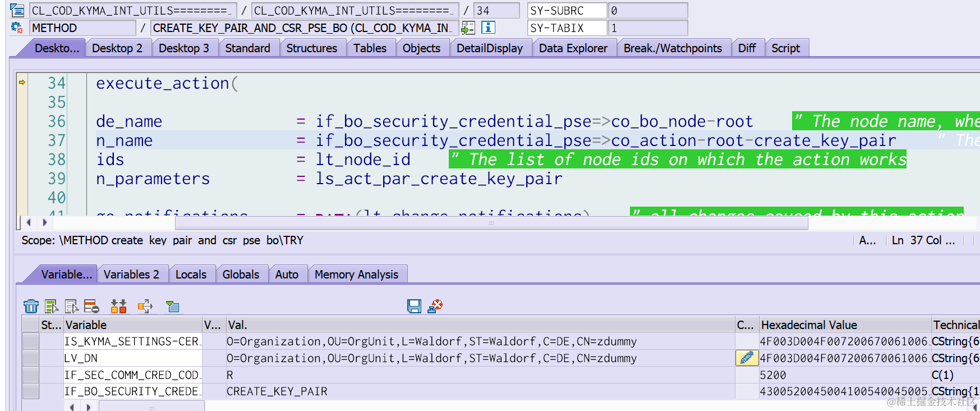Click the trash can delete-variables icon
Image resolution: width=980 pixels, height=411 pixels.
[31, 306]
